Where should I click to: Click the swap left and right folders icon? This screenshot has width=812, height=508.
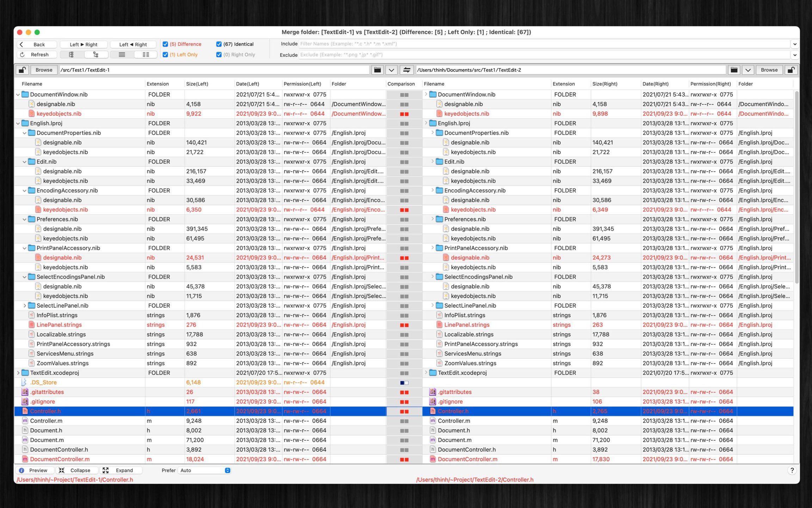tap(406, 70)
